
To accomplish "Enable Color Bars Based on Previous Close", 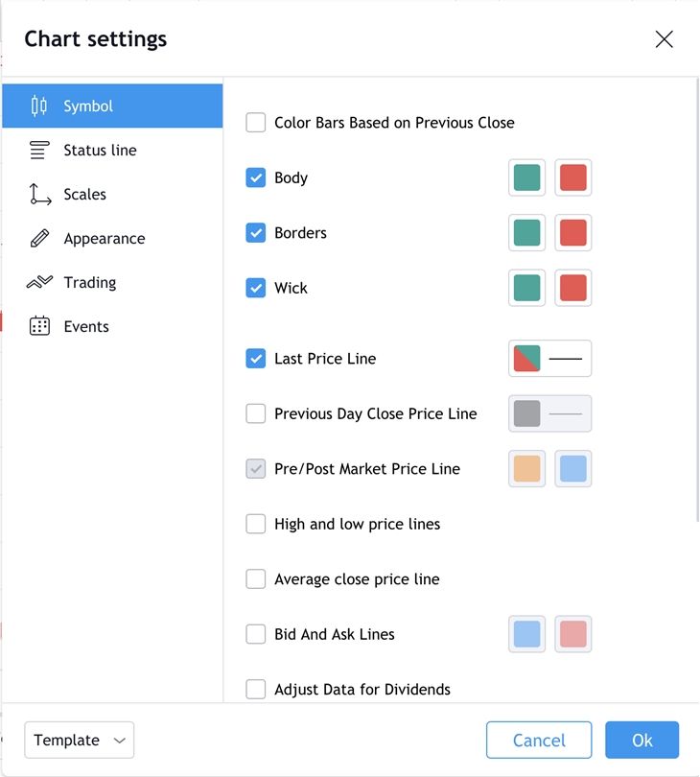I will 256,123.
